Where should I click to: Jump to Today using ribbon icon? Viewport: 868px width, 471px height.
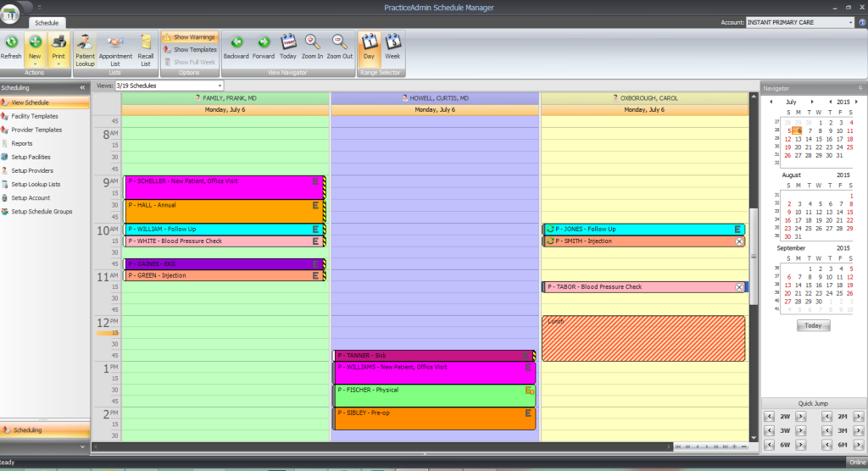tap(288, 42)
